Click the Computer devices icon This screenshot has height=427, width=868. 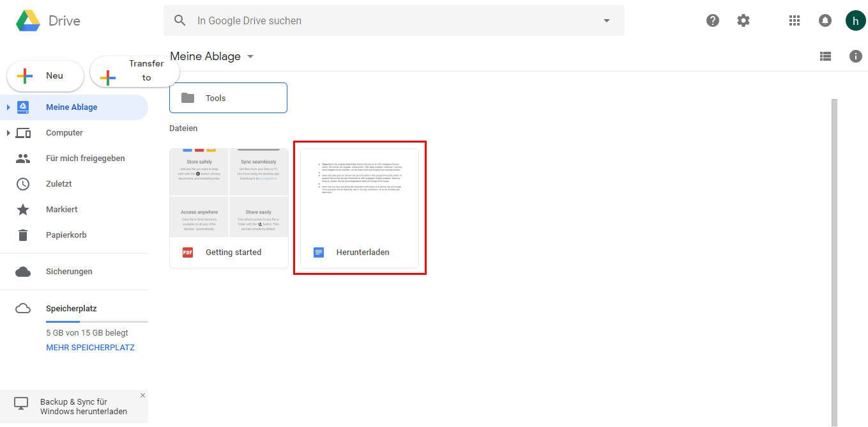point(23,133)
